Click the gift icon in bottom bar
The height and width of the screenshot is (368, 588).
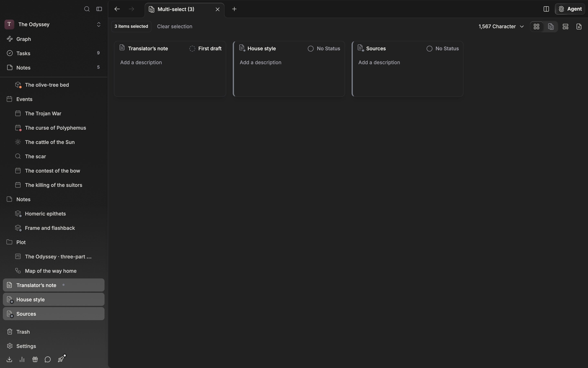coord(35,359)
